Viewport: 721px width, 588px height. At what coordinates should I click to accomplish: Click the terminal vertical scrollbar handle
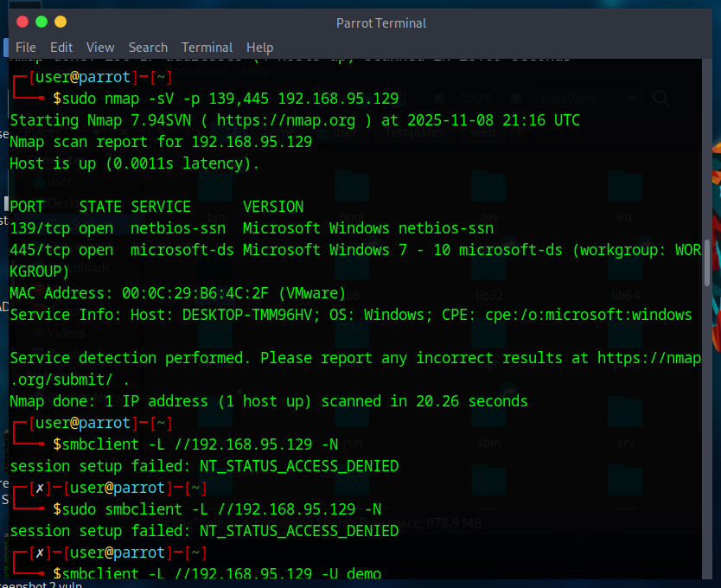point(707,262)
